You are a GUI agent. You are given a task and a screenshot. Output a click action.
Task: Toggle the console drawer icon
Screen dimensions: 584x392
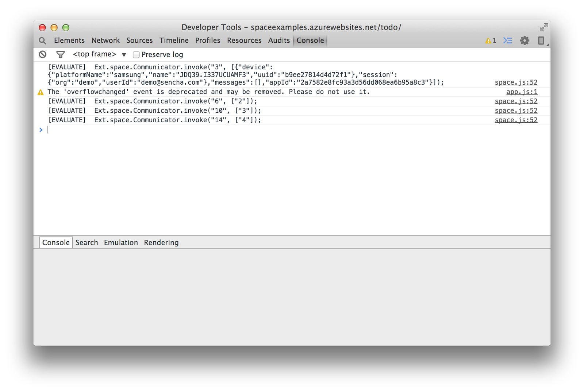click(508, 41)
